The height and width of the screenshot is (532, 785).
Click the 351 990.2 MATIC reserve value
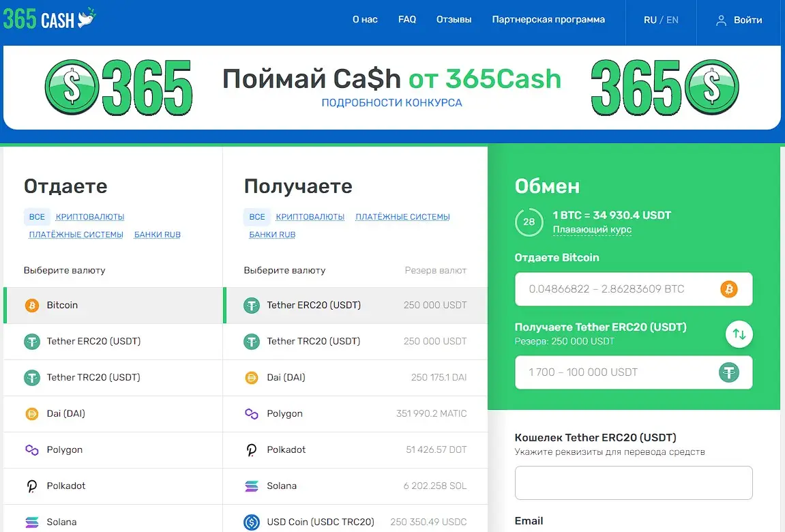[x=431, y=414]
